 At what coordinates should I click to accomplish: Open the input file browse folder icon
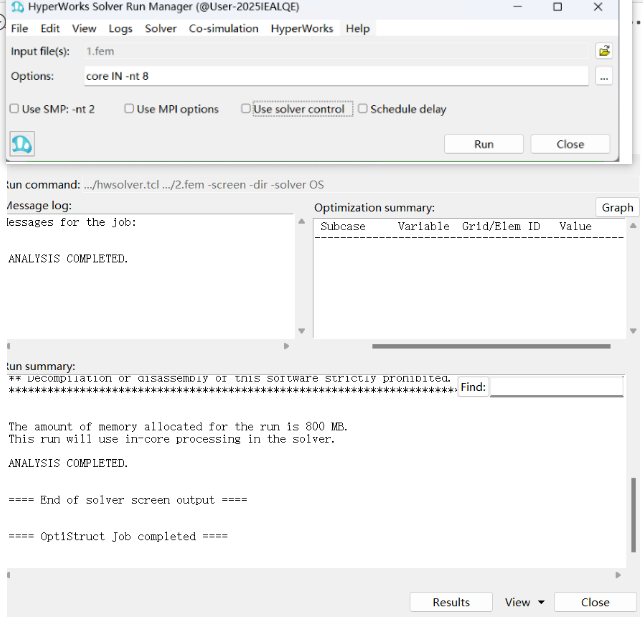point(604,51)
